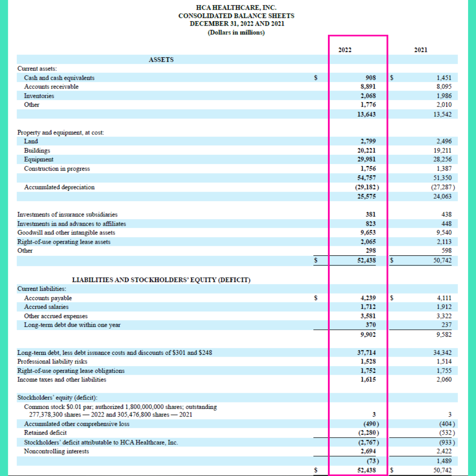Viewport: 476px width, 476px height.
Task: Select 2022 noncontrolling interests '2,694'
Action: coord(368,451)
